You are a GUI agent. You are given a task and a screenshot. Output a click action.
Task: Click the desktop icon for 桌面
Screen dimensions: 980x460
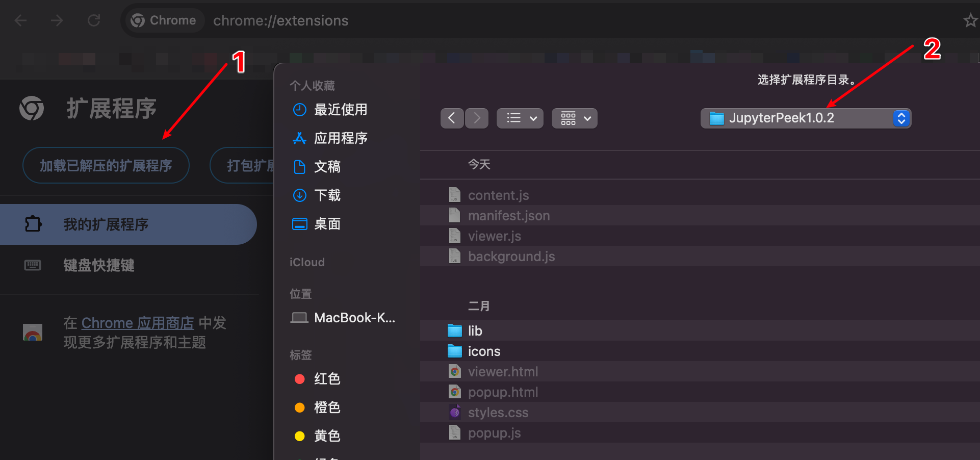point(300,224)
